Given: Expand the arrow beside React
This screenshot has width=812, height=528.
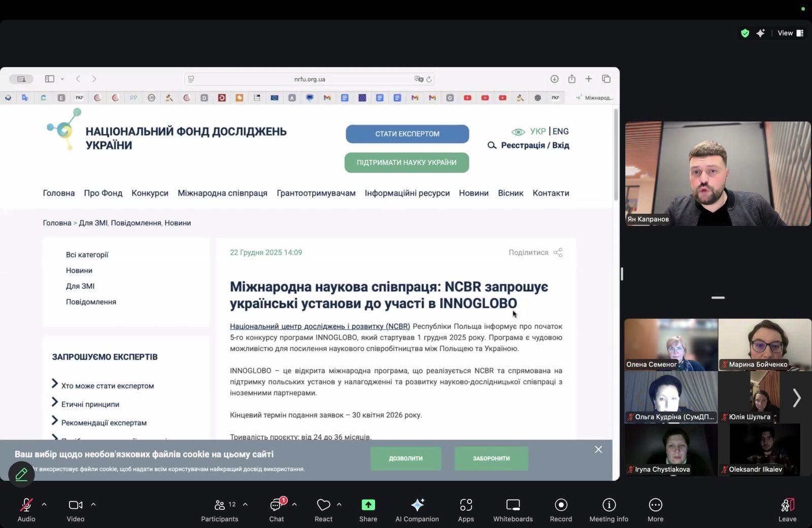Looking at the screenshot, I should [339, 505].
